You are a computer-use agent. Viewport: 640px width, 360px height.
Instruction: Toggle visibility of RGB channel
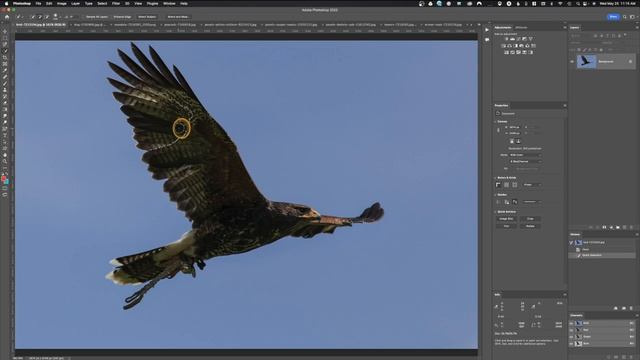[x=571, y=323]
